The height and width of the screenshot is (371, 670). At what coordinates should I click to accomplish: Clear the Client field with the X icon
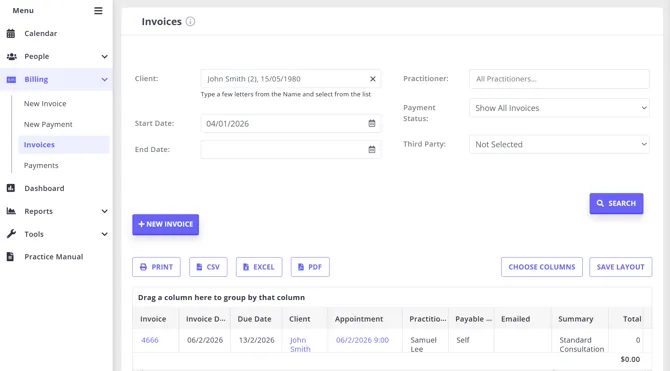click(x=373, y=79)
